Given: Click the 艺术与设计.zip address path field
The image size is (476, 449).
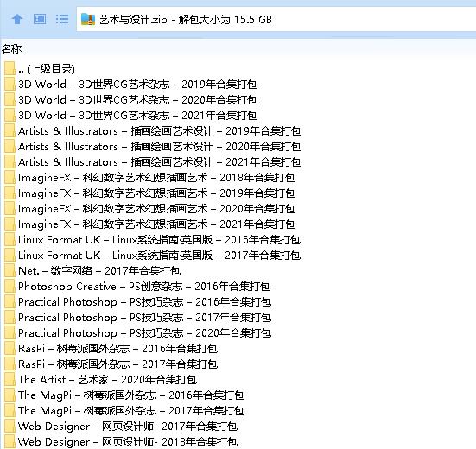Looking at the screenshot, I should click(276, 19).
